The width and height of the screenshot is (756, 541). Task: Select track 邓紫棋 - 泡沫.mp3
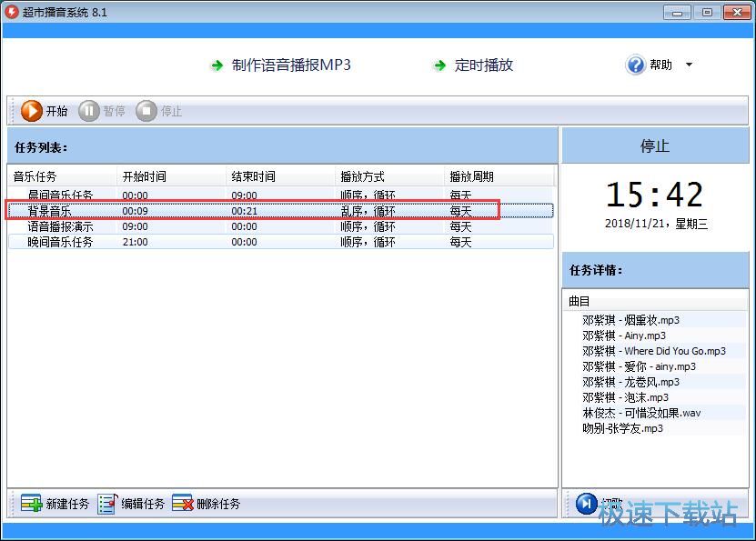(625, 397)
